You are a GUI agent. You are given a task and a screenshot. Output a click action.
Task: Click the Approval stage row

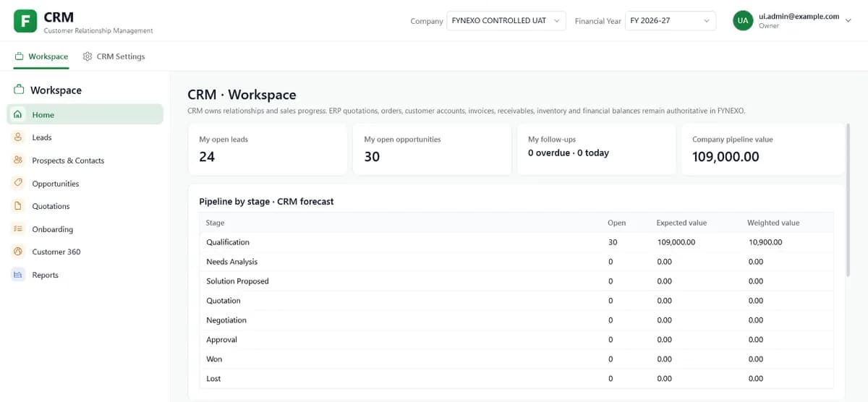(x=516, y=340)
